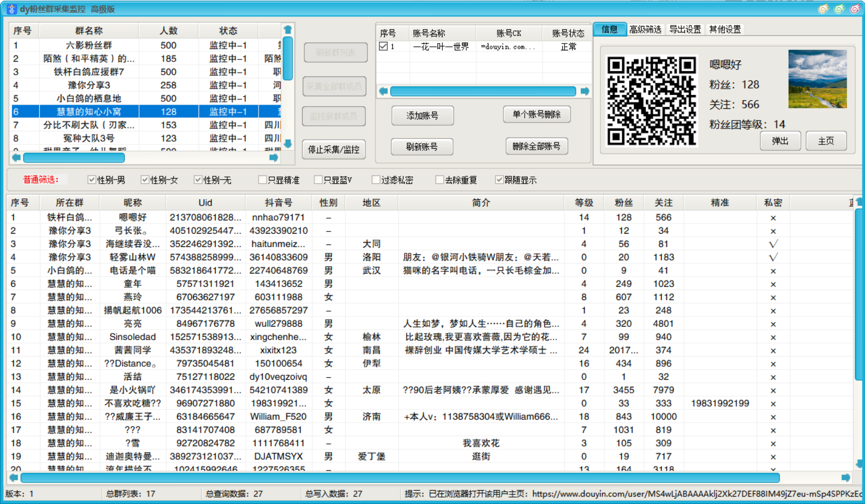Enable the 只显蓝V checkbox

pyautogui.click(x=318, y=180)
